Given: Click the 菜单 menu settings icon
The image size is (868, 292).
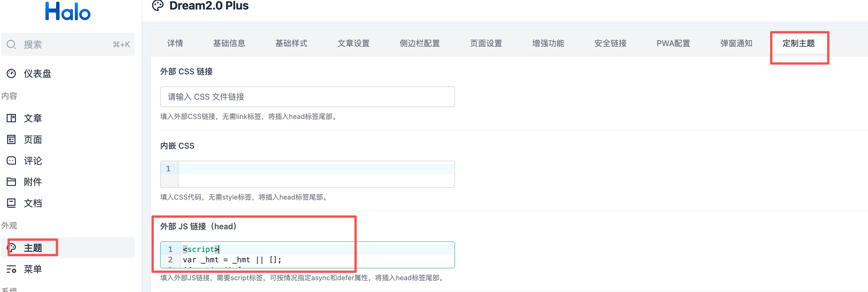Looking at the screenshot, I should click(12, 269).
